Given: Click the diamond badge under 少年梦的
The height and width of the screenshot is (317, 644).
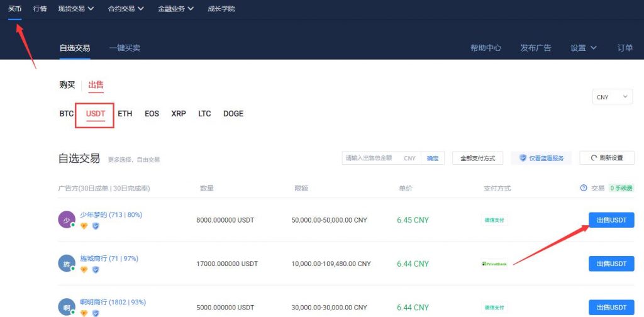Looking at the screenshot, I should click(x=84, y=226).
